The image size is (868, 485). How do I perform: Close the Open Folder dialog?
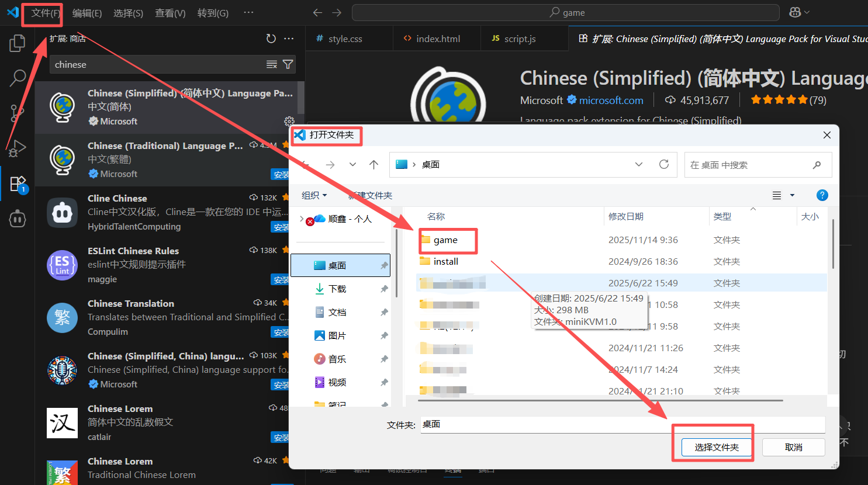pyautogui.click(x=826, y=135)
